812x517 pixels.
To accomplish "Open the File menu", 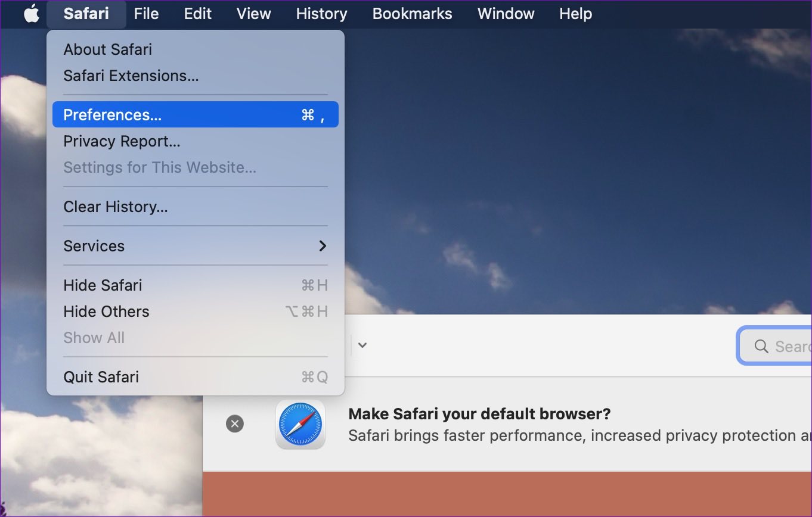I will pyautogui.click(x=146, y=14).
